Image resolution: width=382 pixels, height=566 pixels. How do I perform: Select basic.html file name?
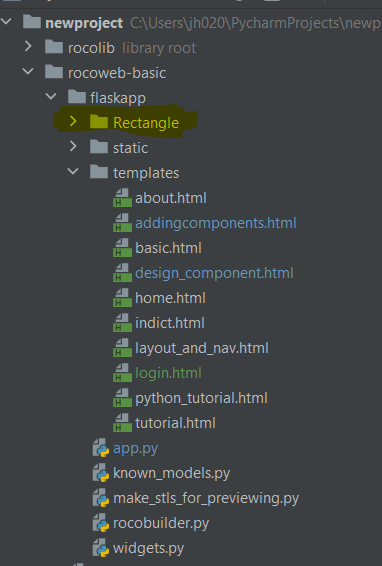[168, 248]
